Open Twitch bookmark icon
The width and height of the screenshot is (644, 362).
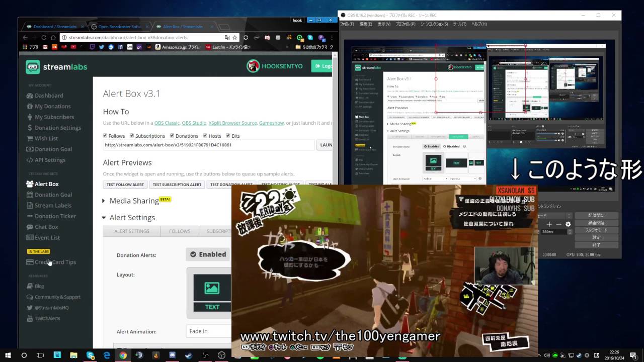tap(92, 47)
